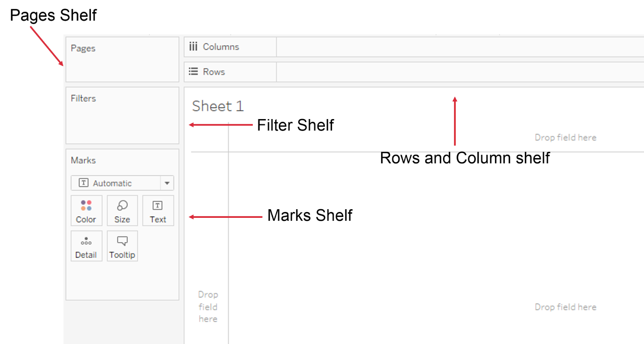Click the vertical Drop field here row area
644x344 pixels.
tap(208, 307)
